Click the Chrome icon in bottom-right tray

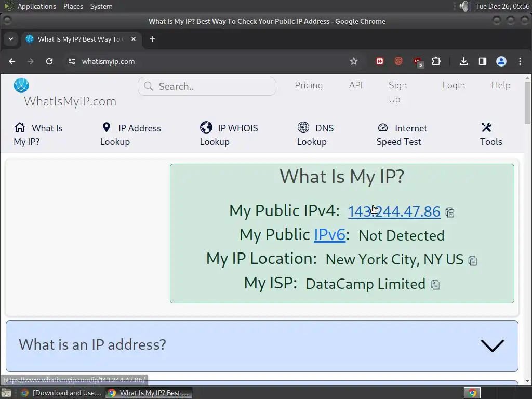pyautogui.click(x=472, y=393)
